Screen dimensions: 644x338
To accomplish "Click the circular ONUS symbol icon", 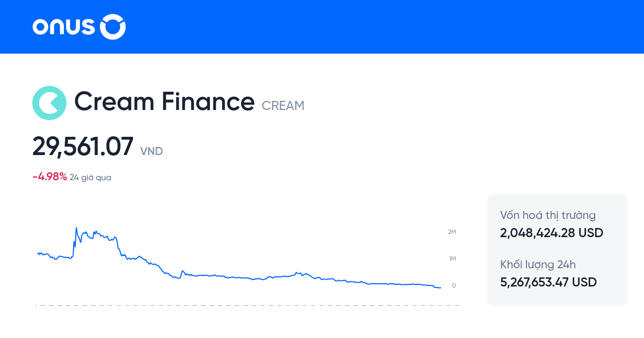I will coord(113,27).
